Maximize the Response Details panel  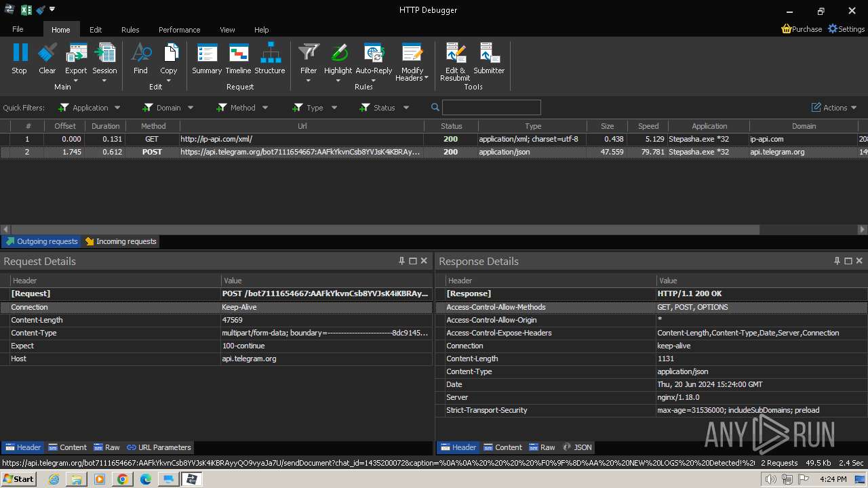coord(848,261)
